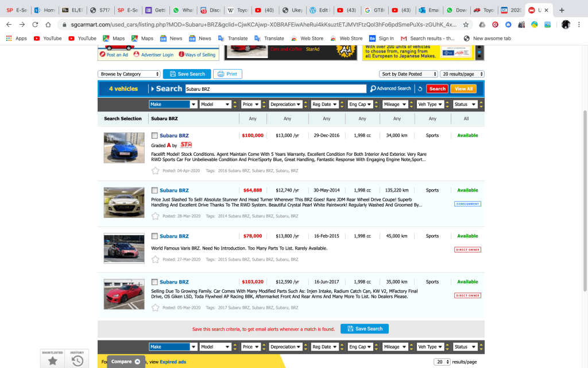Select the checkbox for the $78,000 Subaru BRZ
The width and height of the screenshot is (588, 368).
(x=154, y=236)
